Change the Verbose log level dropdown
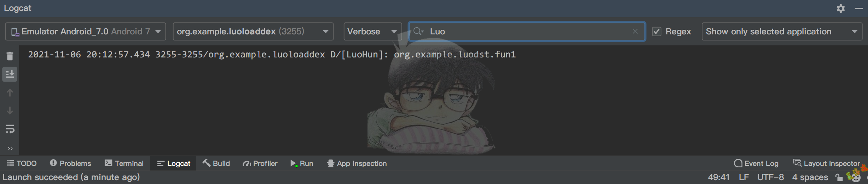 pyautogui.click(x=372, y=32)
